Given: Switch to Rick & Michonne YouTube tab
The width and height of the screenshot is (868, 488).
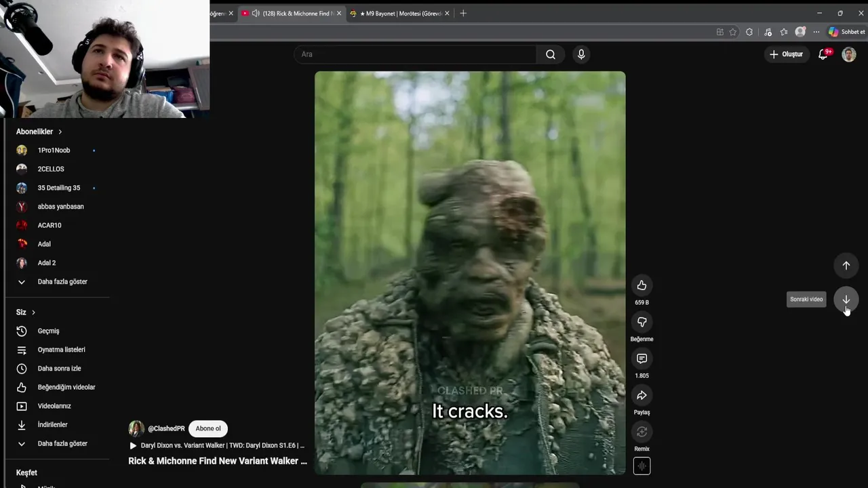Looking at the screenshot, I should coord(292,14).
